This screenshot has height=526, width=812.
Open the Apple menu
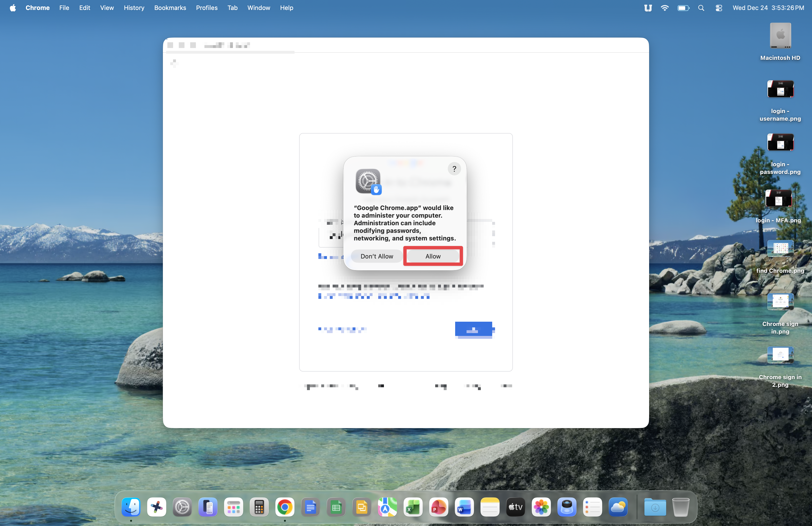click(x=13, y=8)
